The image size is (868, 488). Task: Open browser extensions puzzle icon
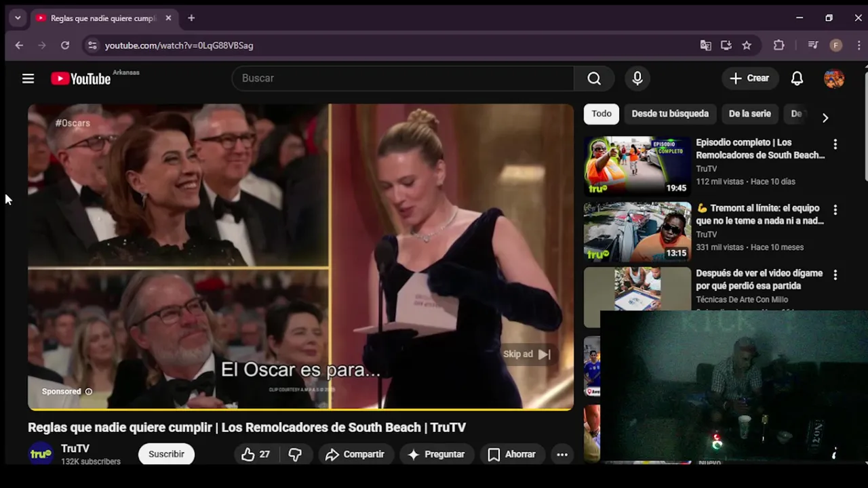[779, 45]
